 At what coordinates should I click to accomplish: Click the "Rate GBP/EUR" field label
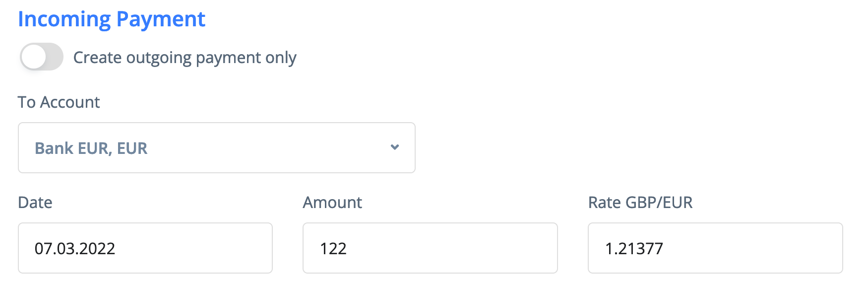tap(640, 203)
